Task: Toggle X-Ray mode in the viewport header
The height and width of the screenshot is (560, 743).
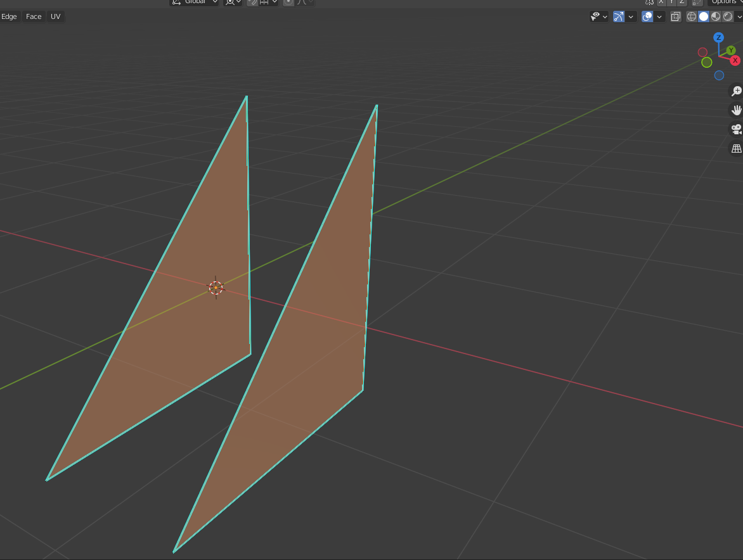Action: pos(676,16)
